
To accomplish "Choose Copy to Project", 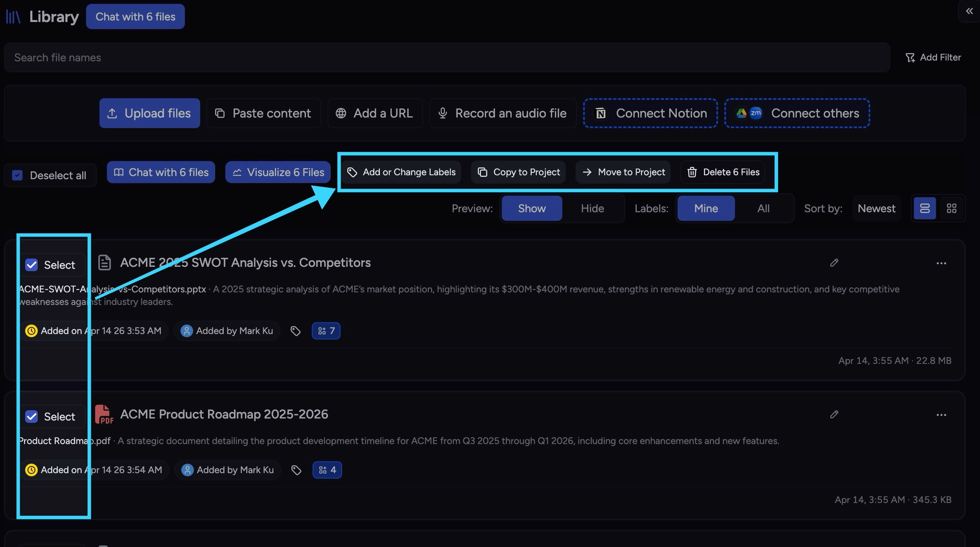I will [x=518, y=172].
